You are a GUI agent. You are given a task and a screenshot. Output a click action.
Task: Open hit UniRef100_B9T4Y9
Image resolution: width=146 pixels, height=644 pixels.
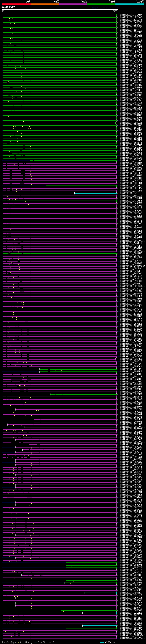click(x=131, y=30)
